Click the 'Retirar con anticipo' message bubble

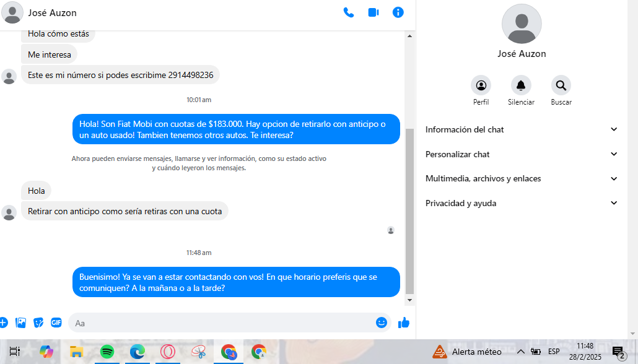pos(125,211)
